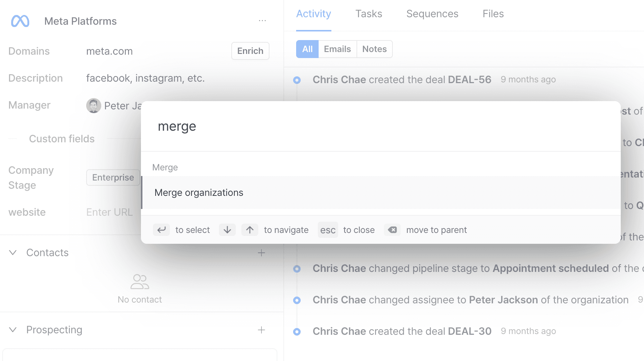
Task: Open the Enterprise company stage dropdown
Action: tap(113, 178)
